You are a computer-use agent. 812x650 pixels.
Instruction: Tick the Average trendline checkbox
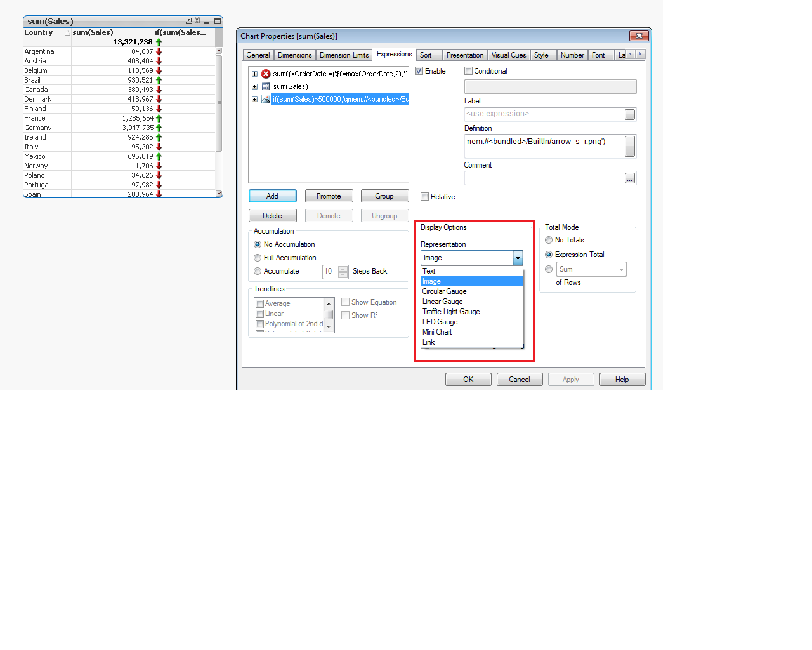(259, 303)
